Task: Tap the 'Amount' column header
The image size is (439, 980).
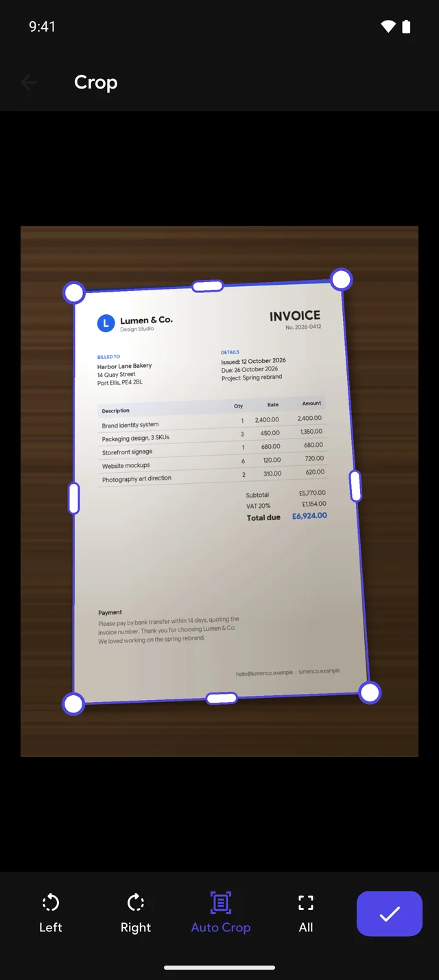Action: coord(311,404)
